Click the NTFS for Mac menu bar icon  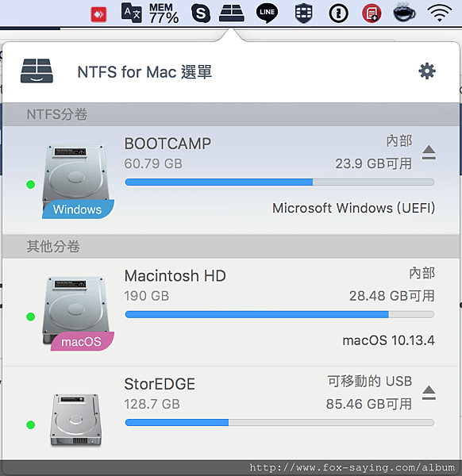click(x=232, y=13)
